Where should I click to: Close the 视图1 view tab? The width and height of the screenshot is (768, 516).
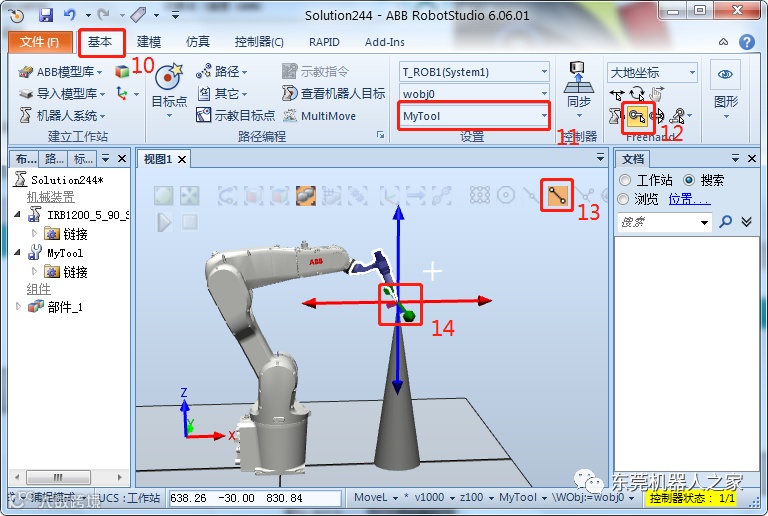pyautogui.click(x=182, y=160)
